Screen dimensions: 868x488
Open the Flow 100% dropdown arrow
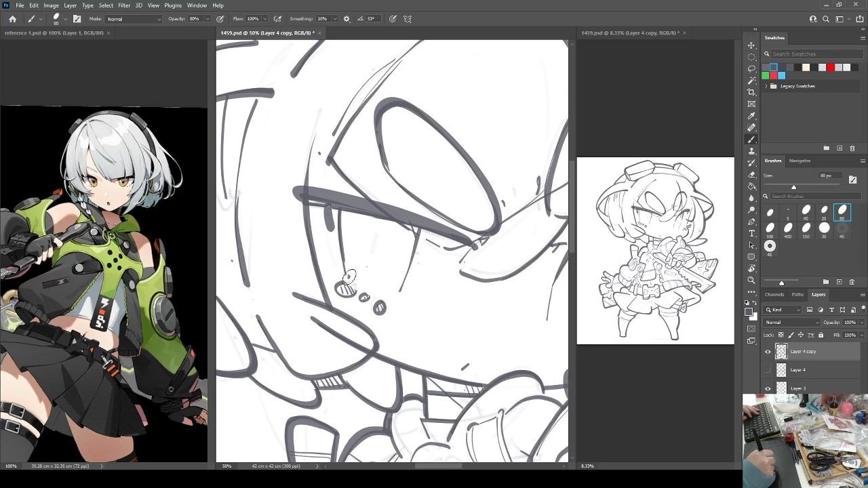click(x=264, y=19)
